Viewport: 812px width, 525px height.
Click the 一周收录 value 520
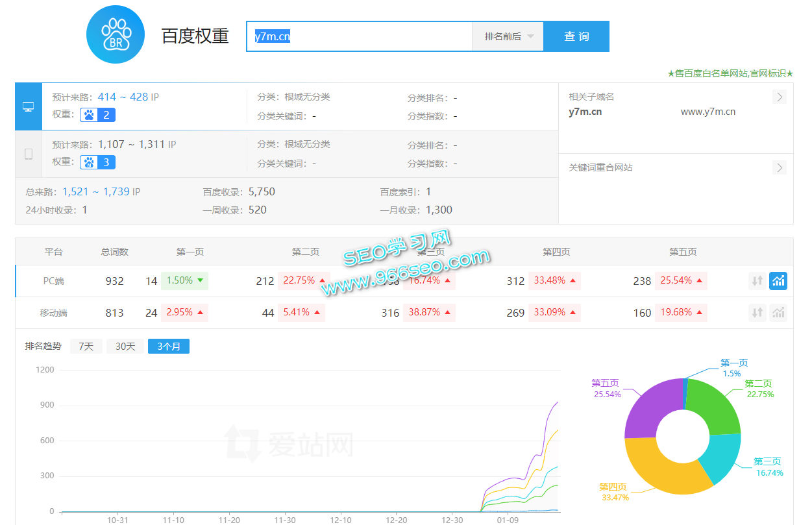(258, 210)
